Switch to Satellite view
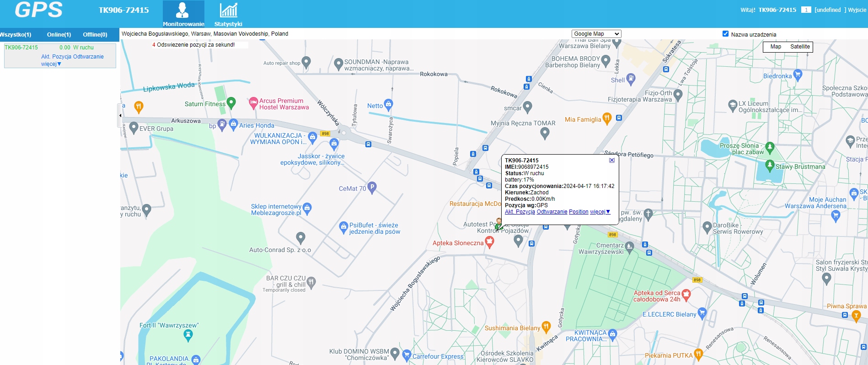The image size is (868, 365). tap(800, 47)
